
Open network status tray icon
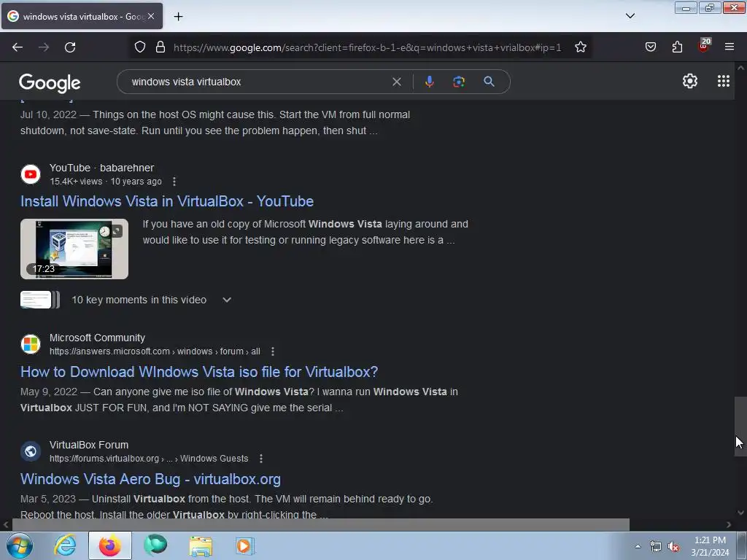point(656,547)
